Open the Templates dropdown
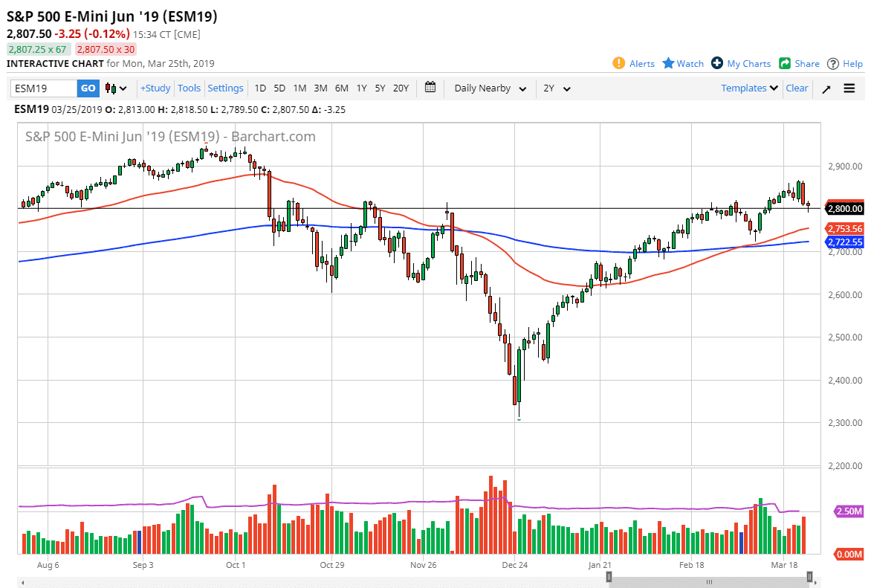The height and width of the screenshot is (588, 871). tap(747, 88)
